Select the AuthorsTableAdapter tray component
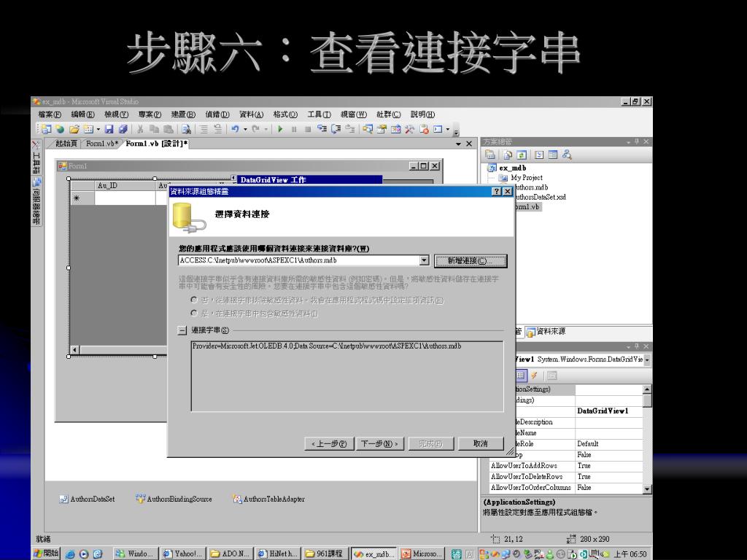747x560 pixels. (x=268, y=499)
